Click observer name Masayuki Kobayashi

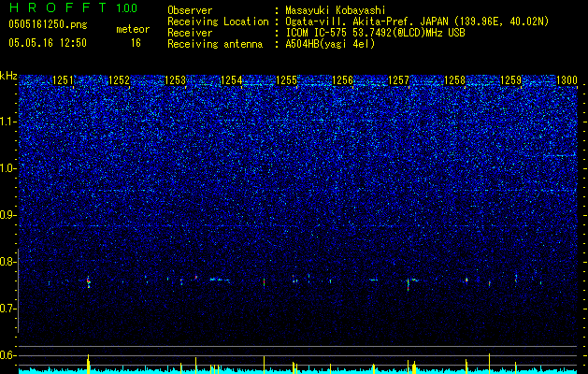336,10
